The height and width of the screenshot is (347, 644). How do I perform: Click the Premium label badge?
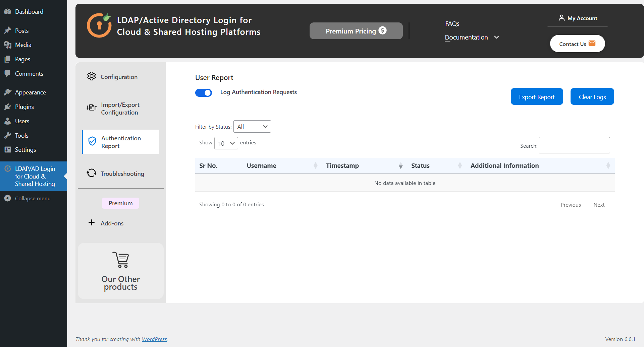(x=120, y=203)
